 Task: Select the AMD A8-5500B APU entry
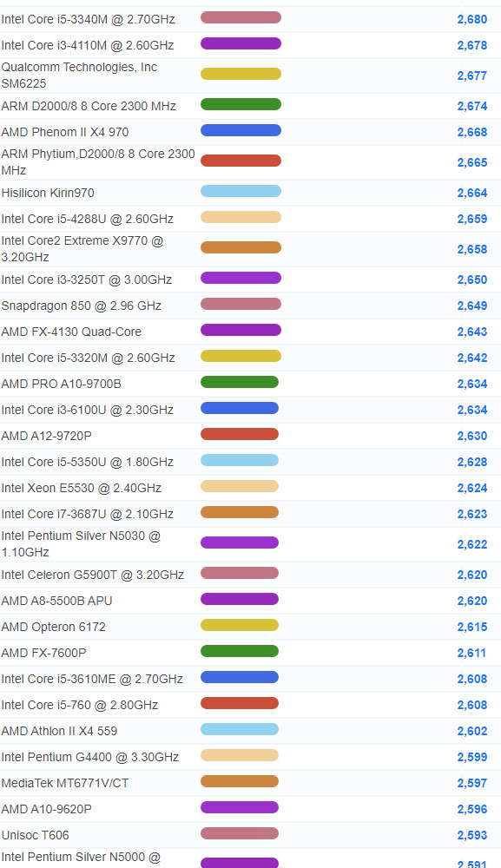(56, 602)
